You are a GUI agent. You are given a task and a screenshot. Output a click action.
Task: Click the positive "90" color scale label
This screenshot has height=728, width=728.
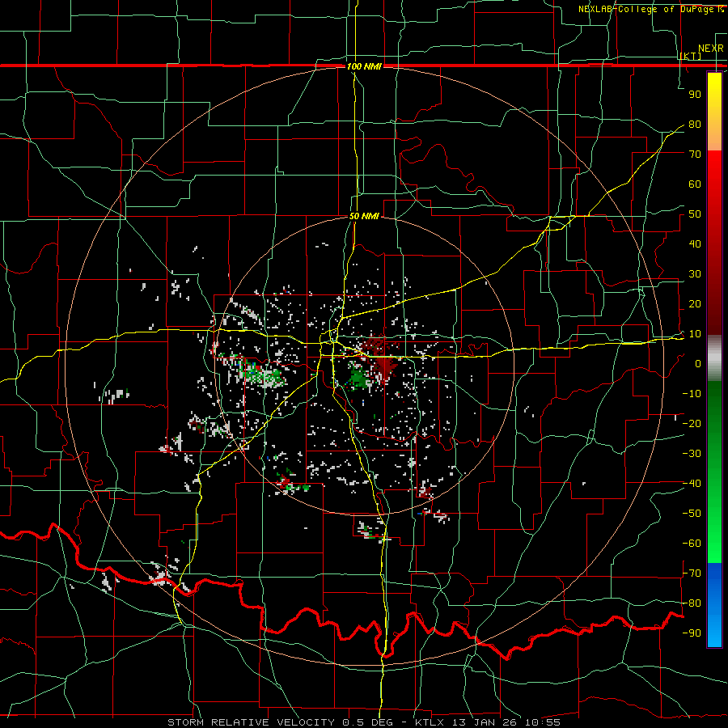point(695,95)
